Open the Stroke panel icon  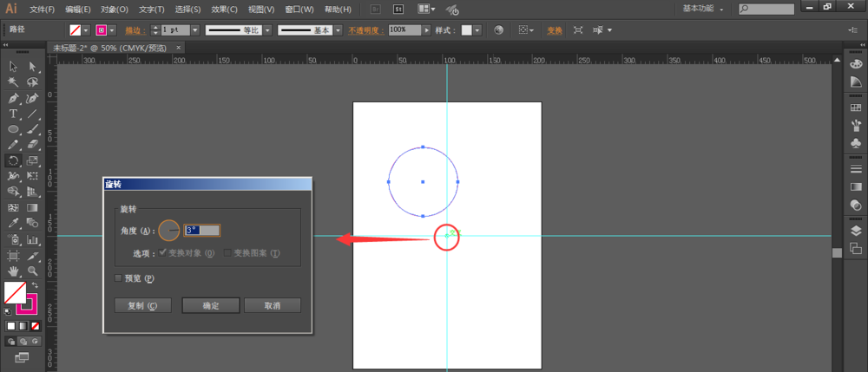coord(855,168)
